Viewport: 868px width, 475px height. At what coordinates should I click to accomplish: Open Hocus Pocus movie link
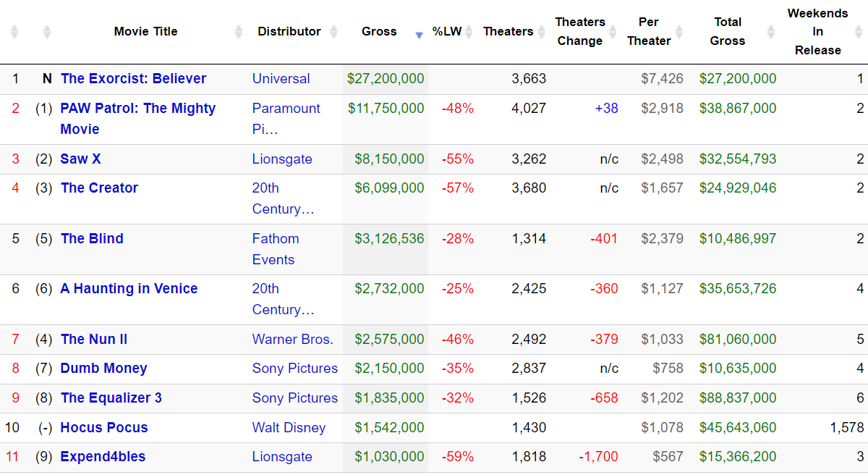(104, 428)
